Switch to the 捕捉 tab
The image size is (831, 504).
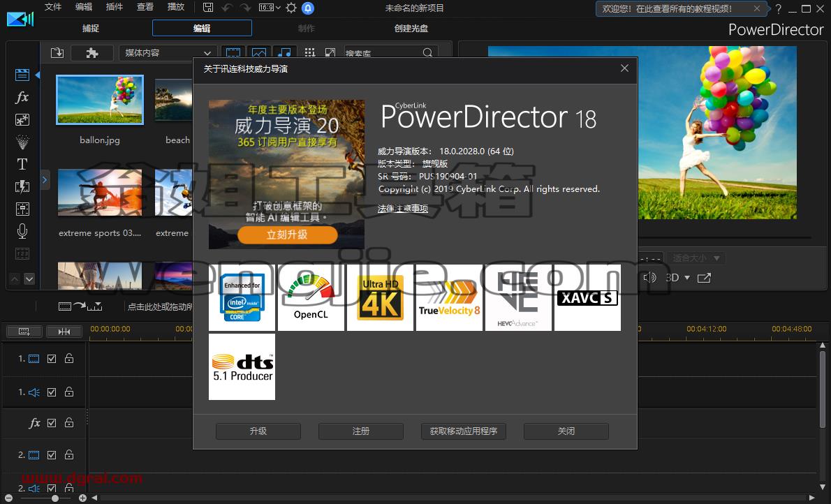pos(91,28)
